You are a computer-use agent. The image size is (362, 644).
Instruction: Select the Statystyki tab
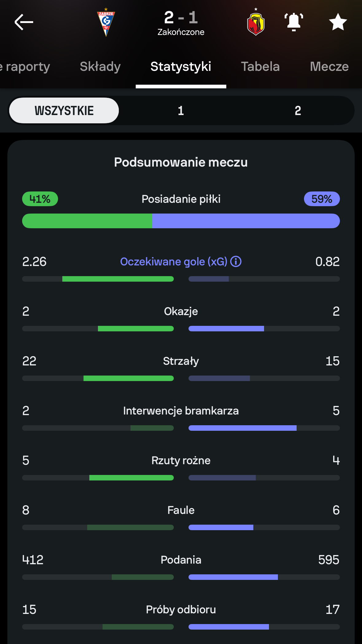click(x=181, y=67)
